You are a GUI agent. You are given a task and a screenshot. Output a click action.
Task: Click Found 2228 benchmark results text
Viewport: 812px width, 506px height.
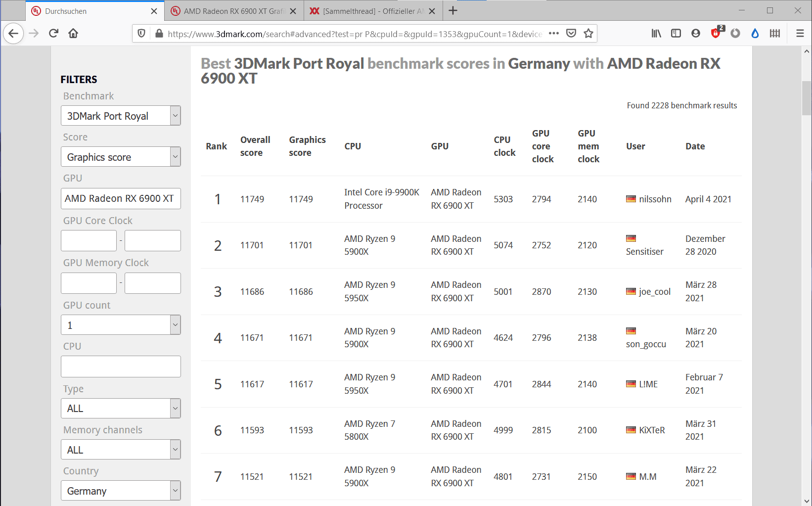(681, 105)
